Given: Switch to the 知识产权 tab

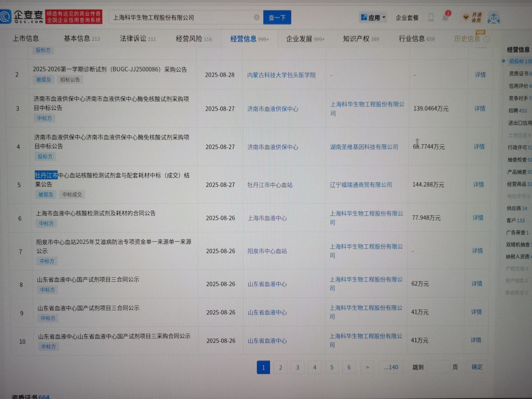Looking at the screenshot, I should [361, 39].
